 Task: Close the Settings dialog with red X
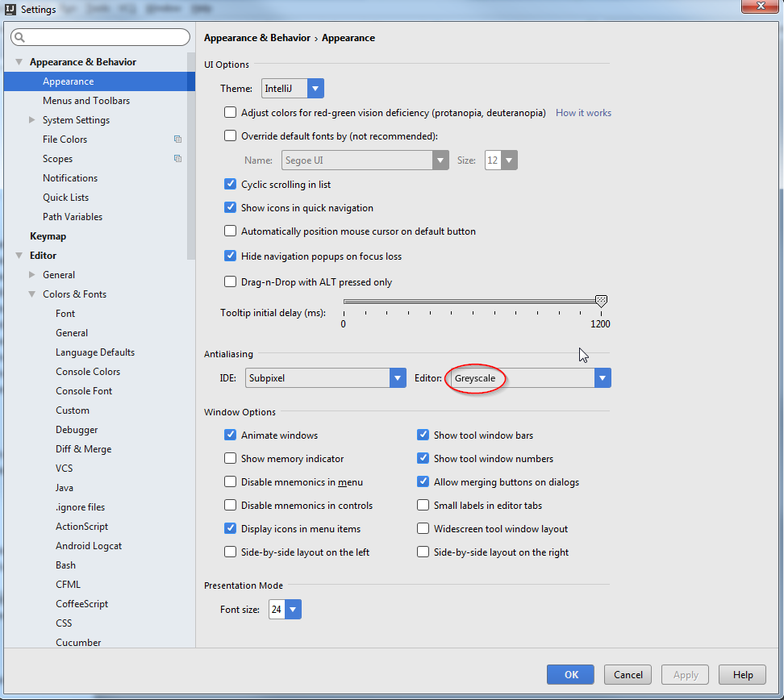tap(759, 8)
